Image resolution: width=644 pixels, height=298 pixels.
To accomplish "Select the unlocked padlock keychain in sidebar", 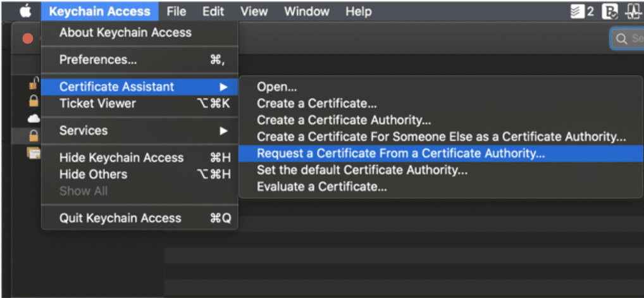I will click(33, 84).
